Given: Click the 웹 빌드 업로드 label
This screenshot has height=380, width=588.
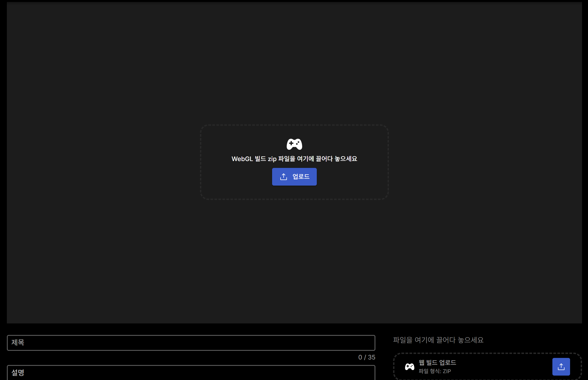Looking at the screenshot, I should [437, 363].
